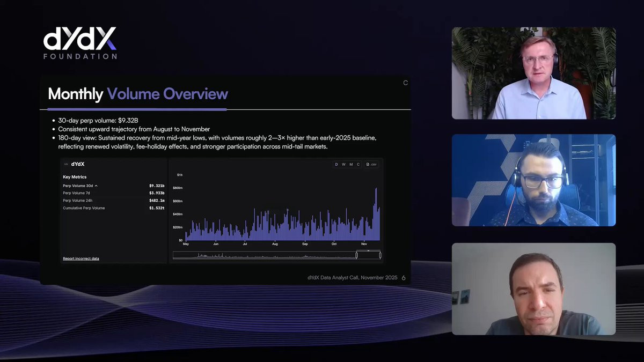
Task: Select the M monthly interval button
Action: [x=351, y=164]
